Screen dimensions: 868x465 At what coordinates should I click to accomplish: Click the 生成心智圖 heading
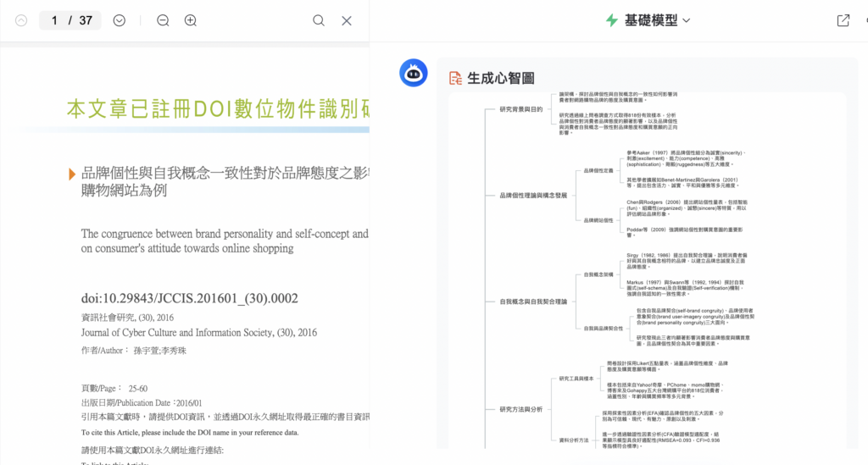point(501,79)
